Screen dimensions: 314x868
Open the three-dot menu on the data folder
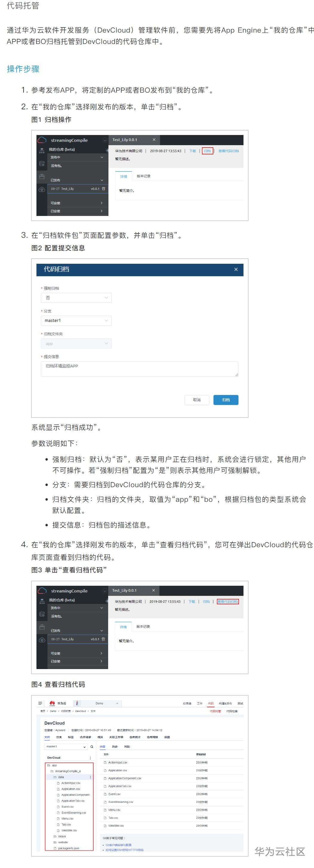90,777
